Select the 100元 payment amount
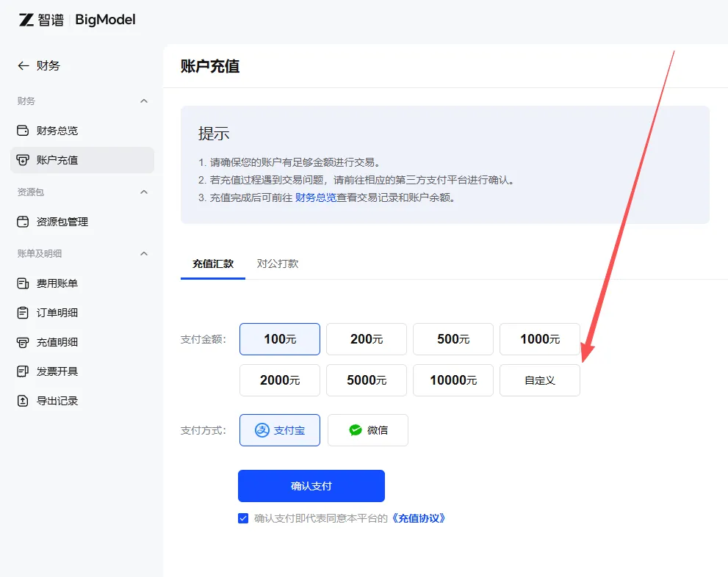This screenshot has height=577, width=728. 280,339
